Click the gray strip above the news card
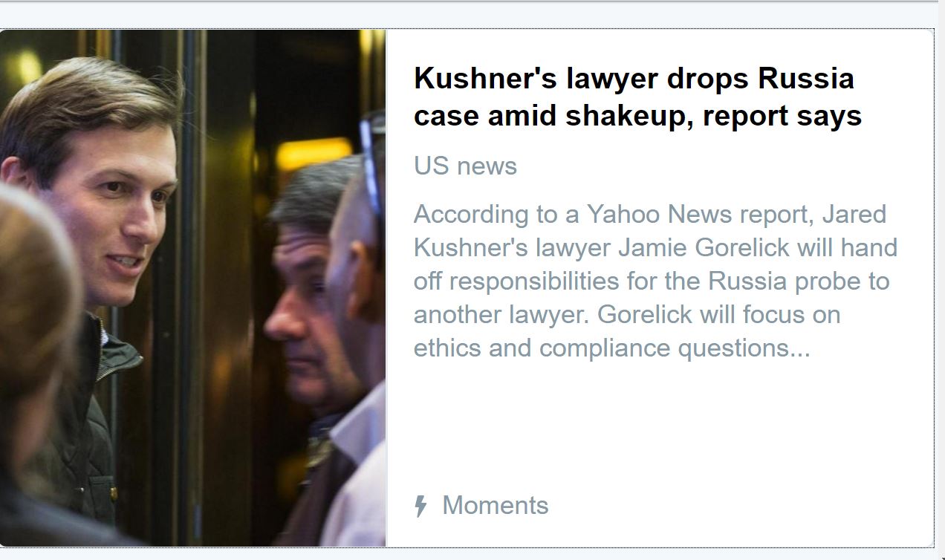The height and width of the screenshot is (560, 945). coord(472,16)
